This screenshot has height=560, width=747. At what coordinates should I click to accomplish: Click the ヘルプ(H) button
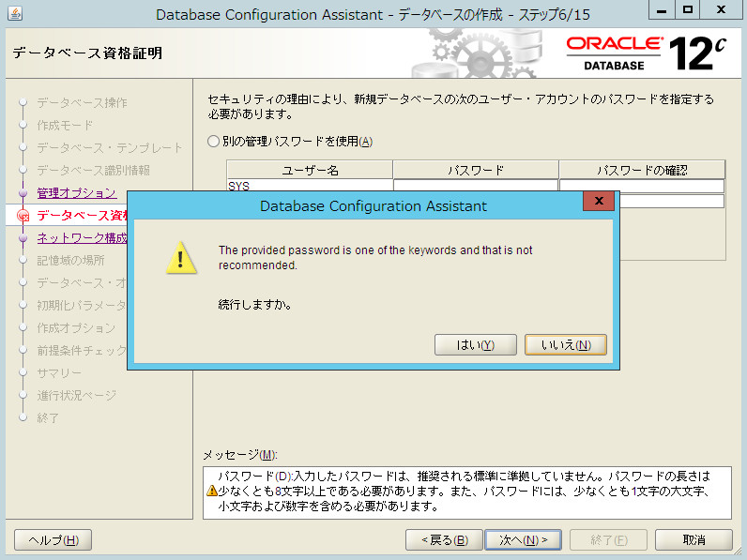pyautogui.click(x=53, y=540)
